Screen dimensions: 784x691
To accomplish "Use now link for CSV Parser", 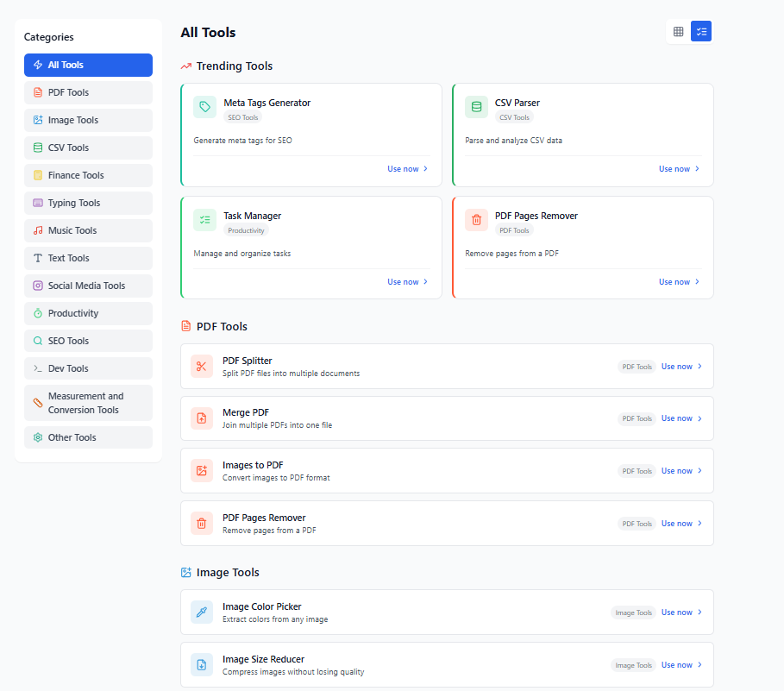I will coord(679,169).
